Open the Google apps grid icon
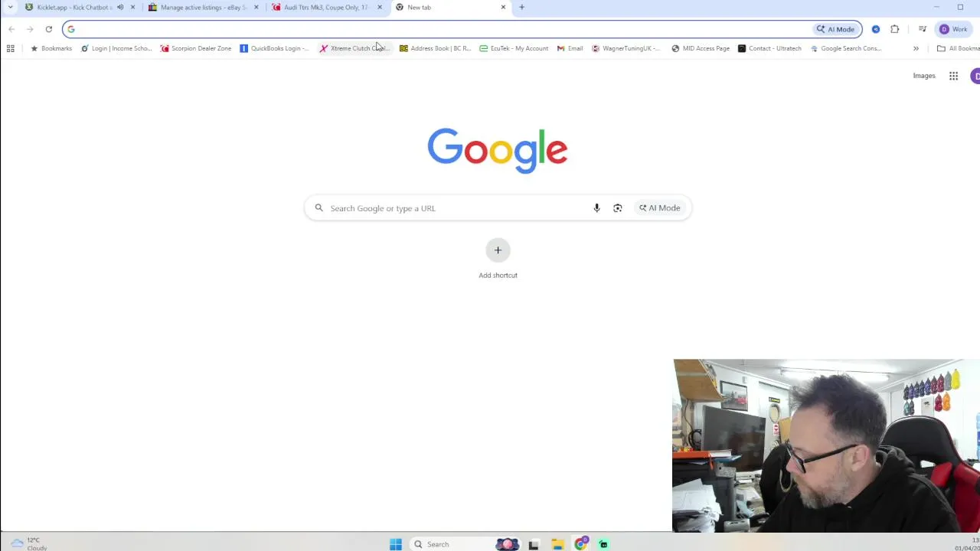The image size is (980, 551). click(x=953, y=76)
